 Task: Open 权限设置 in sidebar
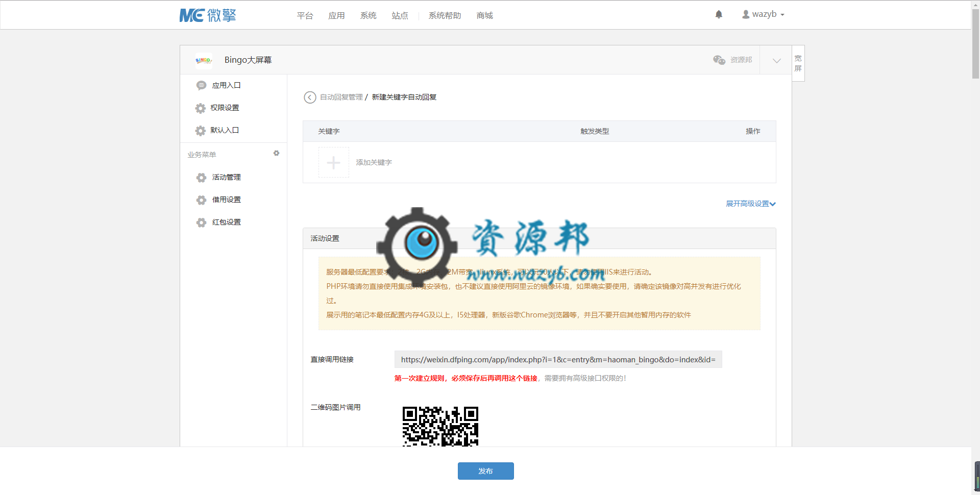point(225,108)
